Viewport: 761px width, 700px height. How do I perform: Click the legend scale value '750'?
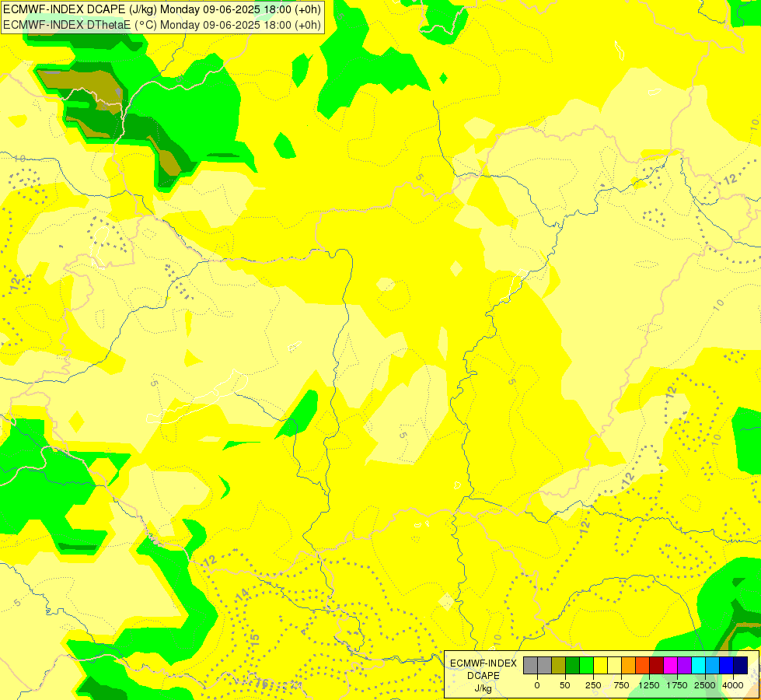[621, 685]
